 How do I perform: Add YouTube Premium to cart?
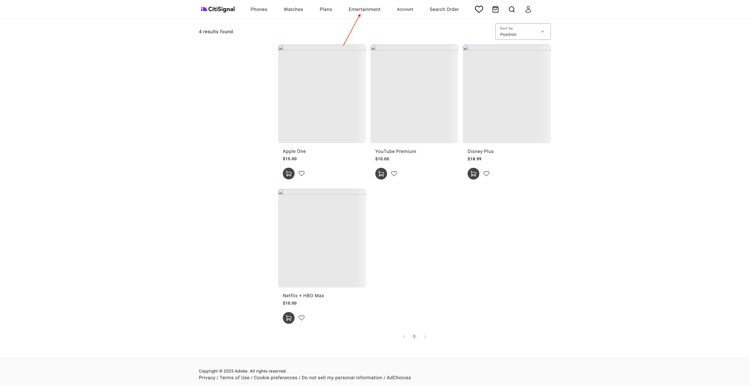pyautogui.click(x=381, y=174)
